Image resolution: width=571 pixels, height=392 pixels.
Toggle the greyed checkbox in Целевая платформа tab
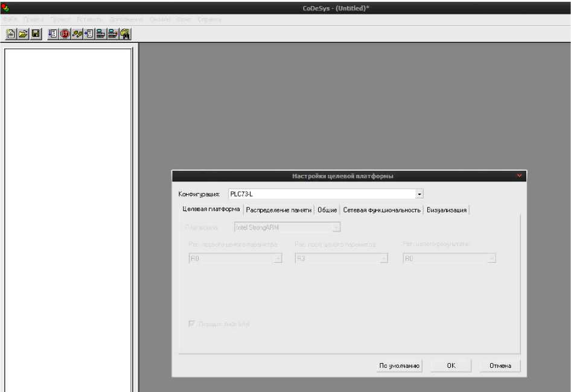click(x=192, y=324)
